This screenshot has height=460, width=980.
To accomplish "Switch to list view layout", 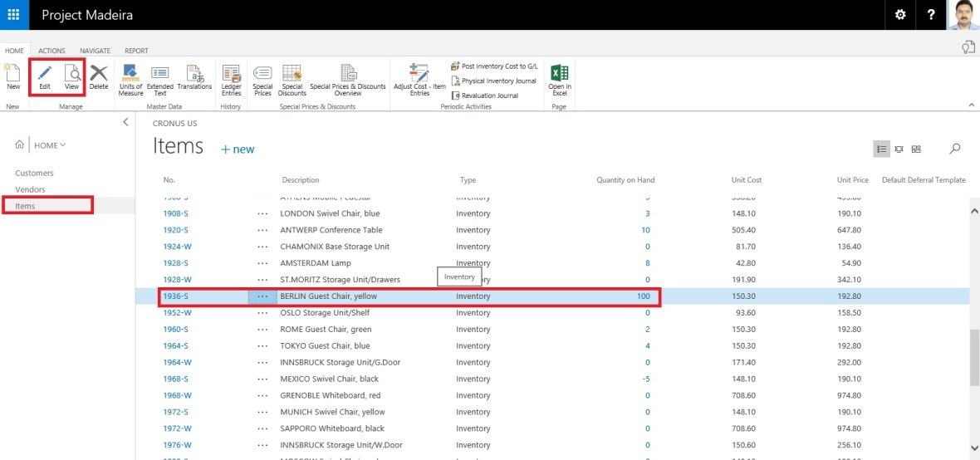I will tap(882, 149).
